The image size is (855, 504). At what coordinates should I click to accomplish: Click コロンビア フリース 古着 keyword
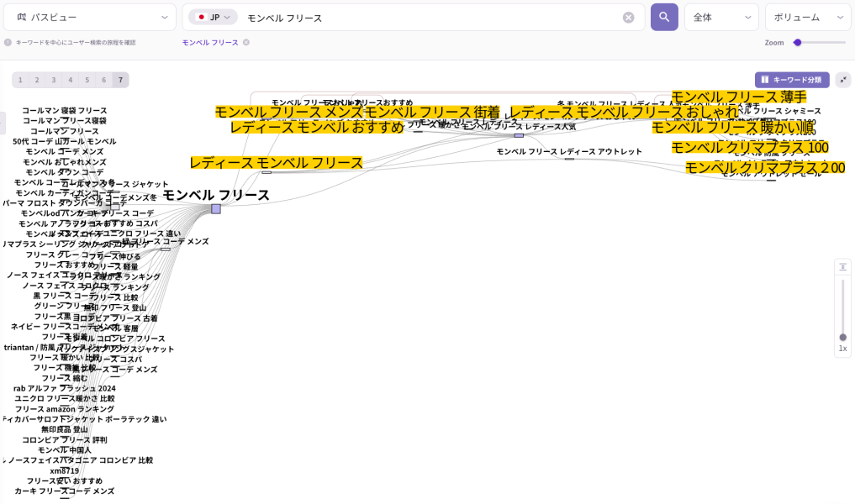[114, 318]
